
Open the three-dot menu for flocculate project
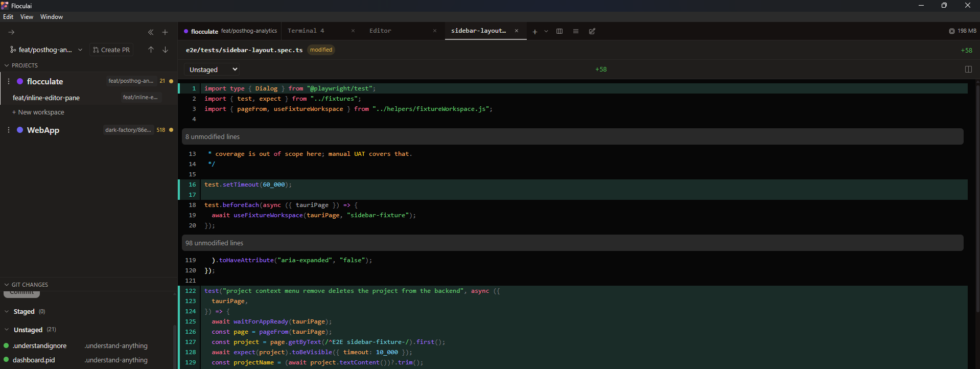(x=9, y=81)
